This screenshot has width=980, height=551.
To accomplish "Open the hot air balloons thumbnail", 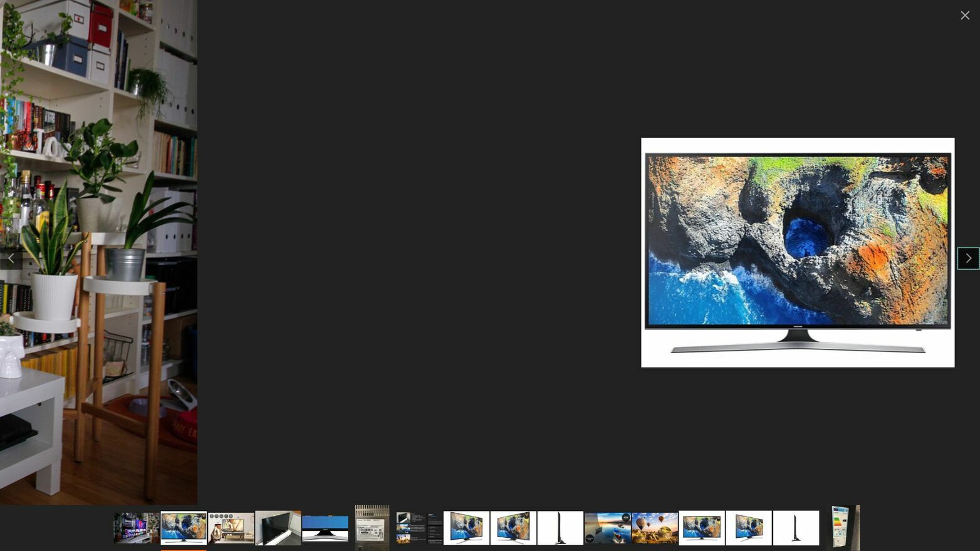I will [x=655, y=528].
